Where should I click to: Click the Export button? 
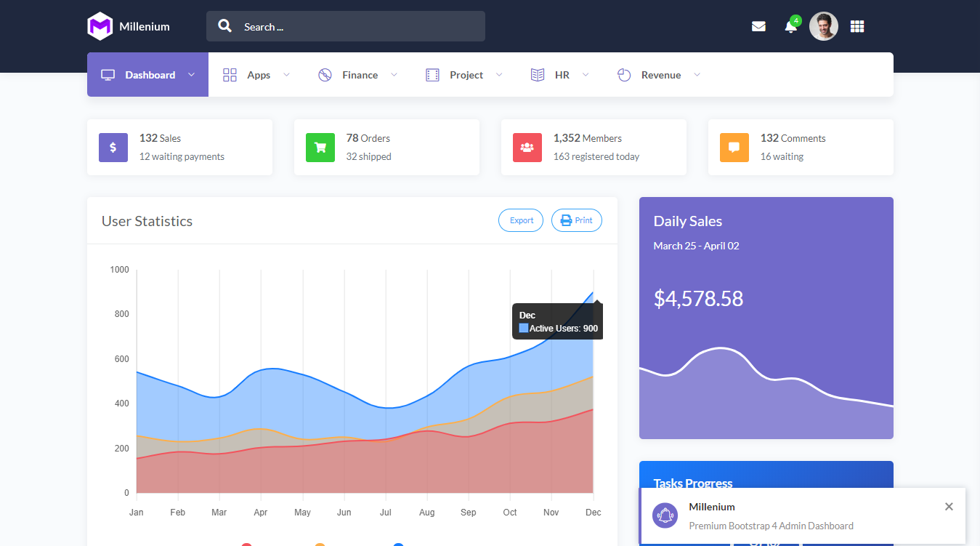(x=521, y=220)
